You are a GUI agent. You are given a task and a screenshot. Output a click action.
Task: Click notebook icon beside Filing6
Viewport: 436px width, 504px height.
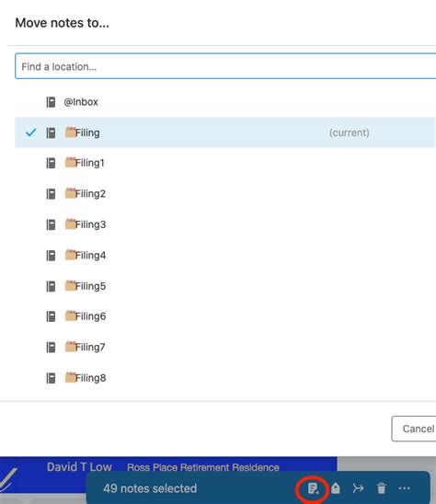pos(51,316)
